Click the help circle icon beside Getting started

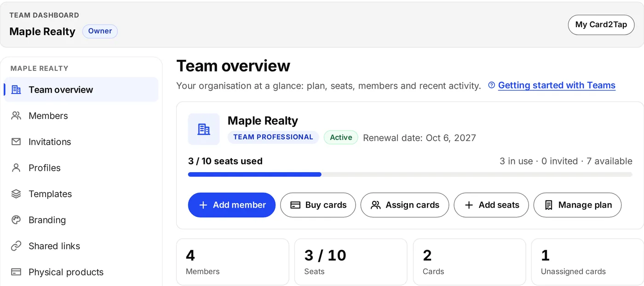[492, 85]
